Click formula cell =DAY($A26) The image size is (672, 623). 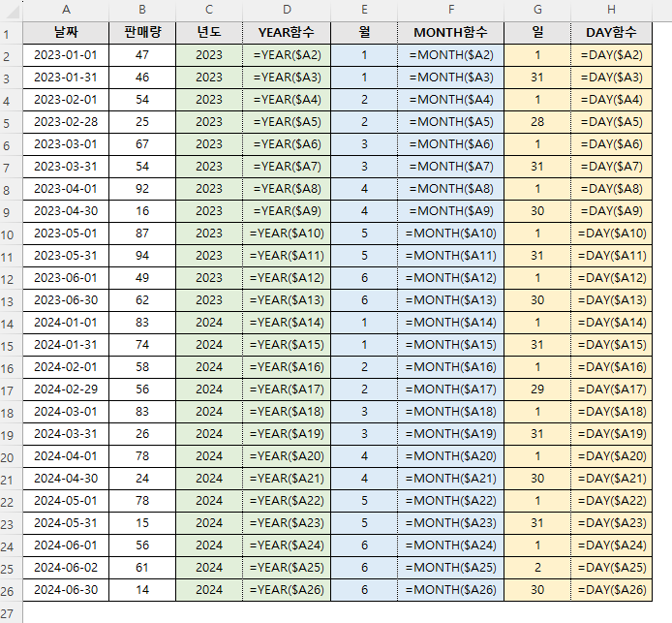coord(612,590)
